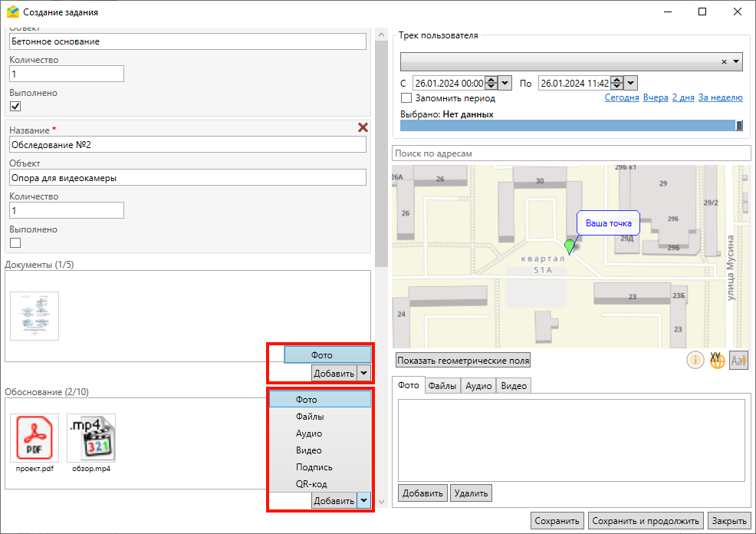Click the Вчера period link
The image size is (756, 534).
point(656,98)
